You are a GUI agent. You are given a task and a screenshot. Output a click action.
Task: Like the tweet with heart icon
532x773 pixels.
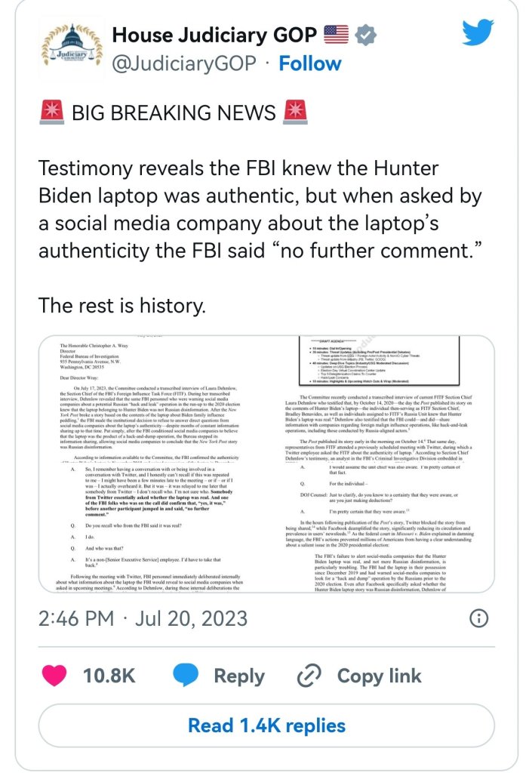tap(54, 676)
